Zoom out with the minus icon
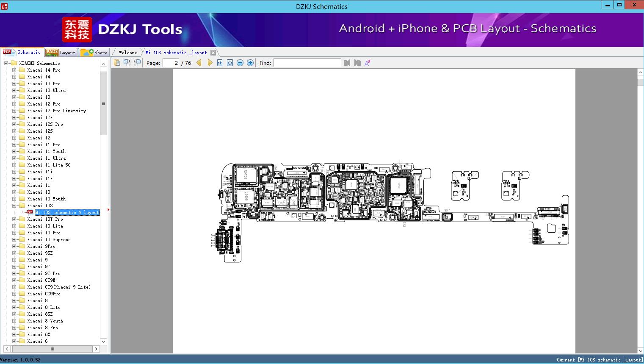Viewport: 644px width, 364px height. [x=240, y=63]
